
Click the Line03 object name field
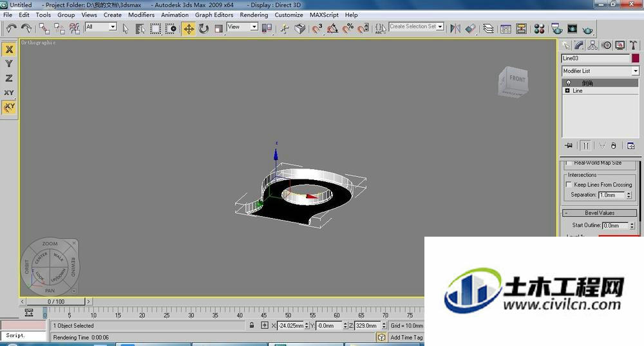pos(596,59)
